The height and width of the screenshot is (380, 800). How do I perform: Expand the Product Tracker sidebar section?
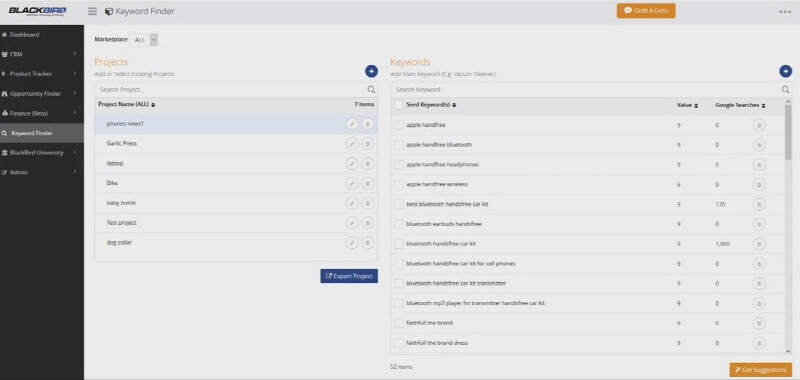point(42,74)
